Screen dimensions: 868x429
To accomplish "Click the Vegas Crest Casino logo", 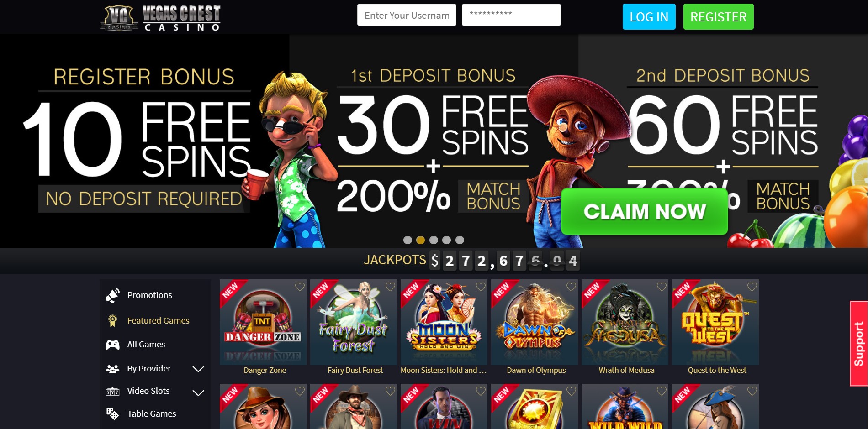I will (x=160, y=18).
